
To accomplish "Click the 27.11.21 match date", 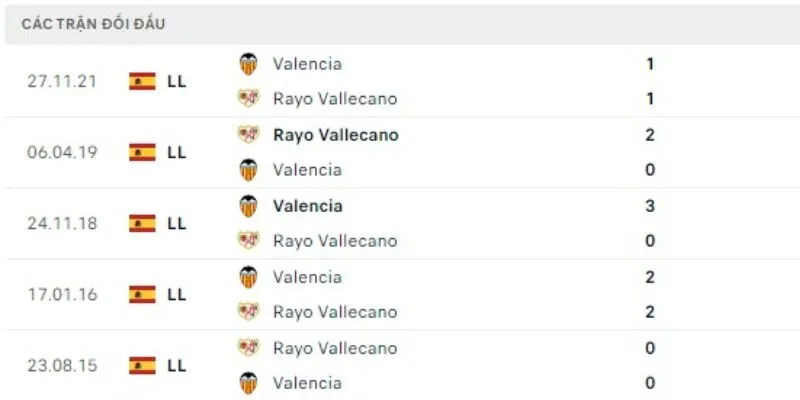I will pos(62,81).
